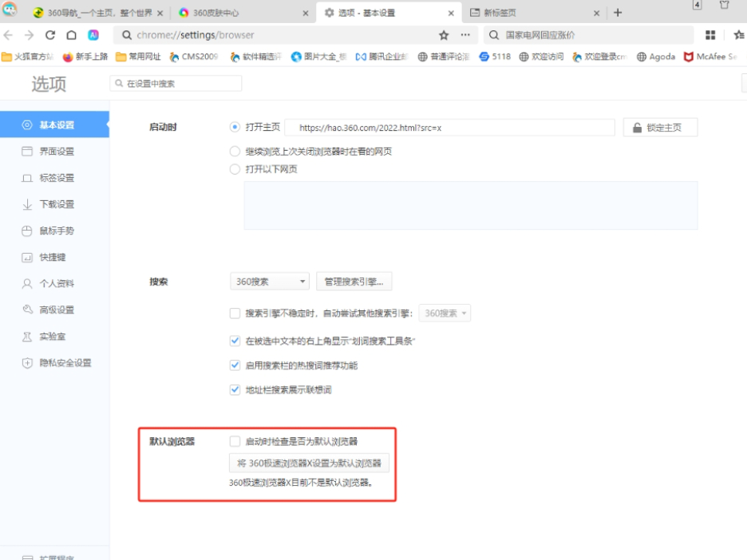Open the 常用网址 bookmark folder
The height and width of the screenshot is (560, 747).
(x=138, y=57)
